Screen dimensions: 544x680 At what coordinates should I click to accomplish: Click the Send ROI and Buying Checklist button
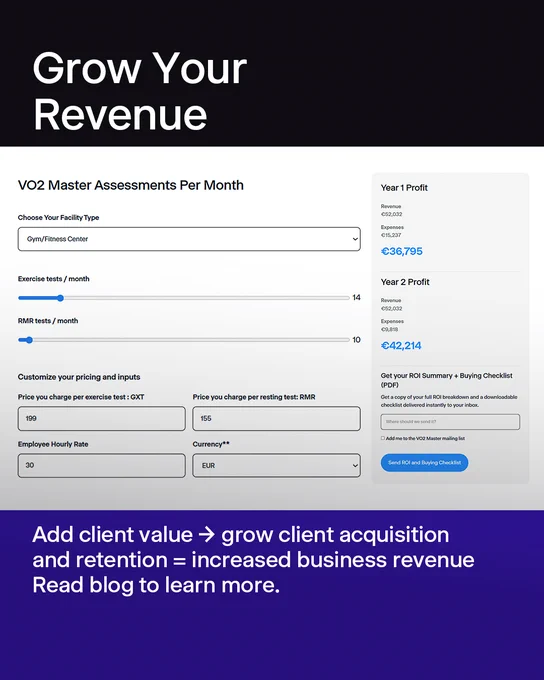coord(424,463)
